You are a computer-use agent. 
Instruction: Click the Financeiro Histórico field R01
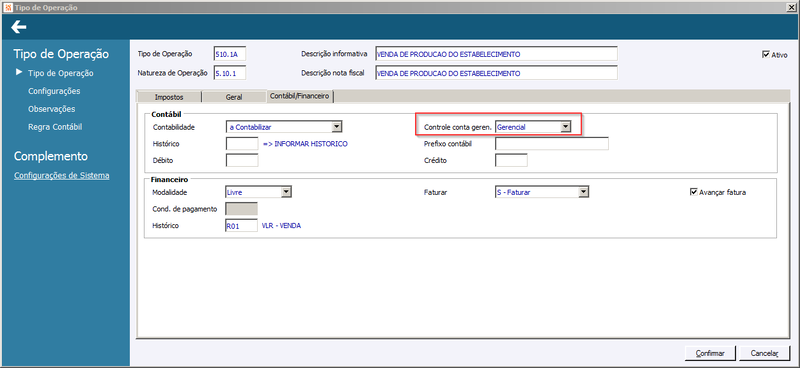pyautogui.click(x=241, y=225)
